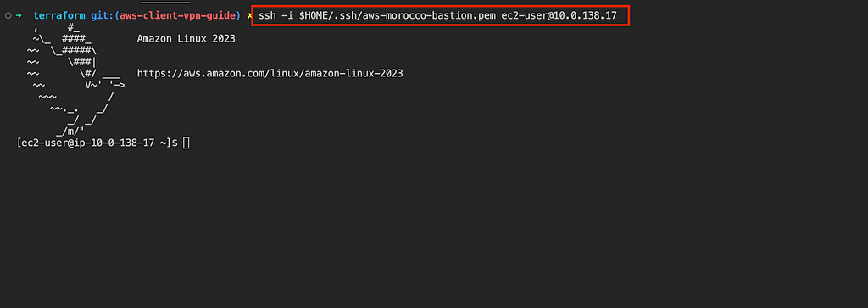Click ec2-user@10.0.138.17 host argument
The image size is (868, 308).
(x=559, y=15)
